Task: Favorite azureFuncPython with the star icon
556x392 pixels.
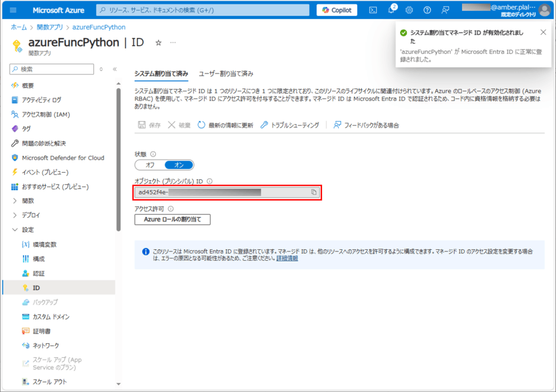Action: pyautogui.click(x=159, y=42)
